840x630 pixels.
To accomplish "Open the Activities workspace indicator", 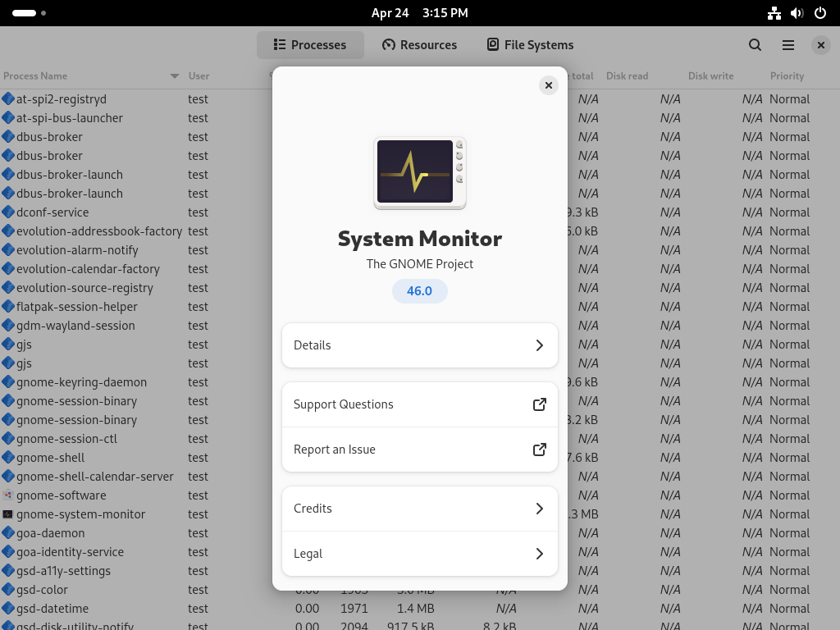I will [29, 13].
